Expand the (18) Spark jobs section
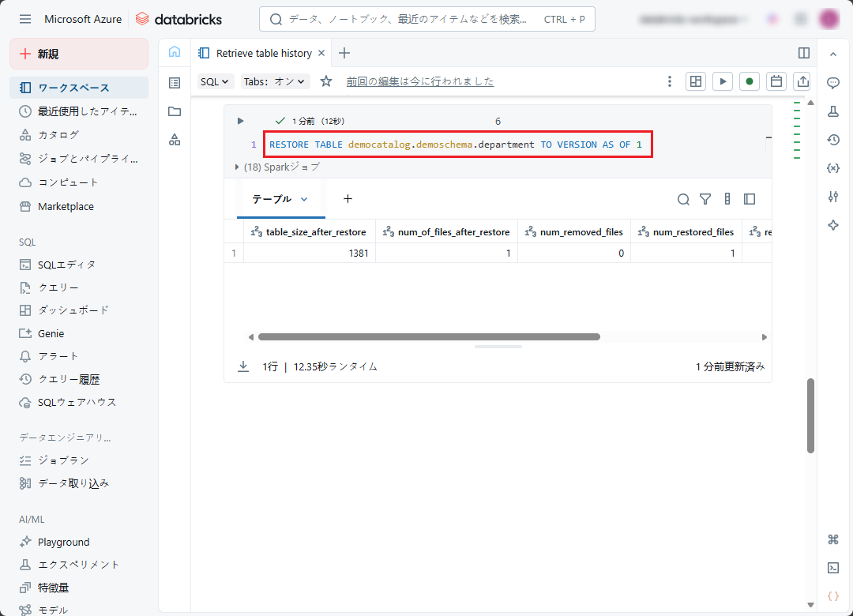 tap(238, 167)
